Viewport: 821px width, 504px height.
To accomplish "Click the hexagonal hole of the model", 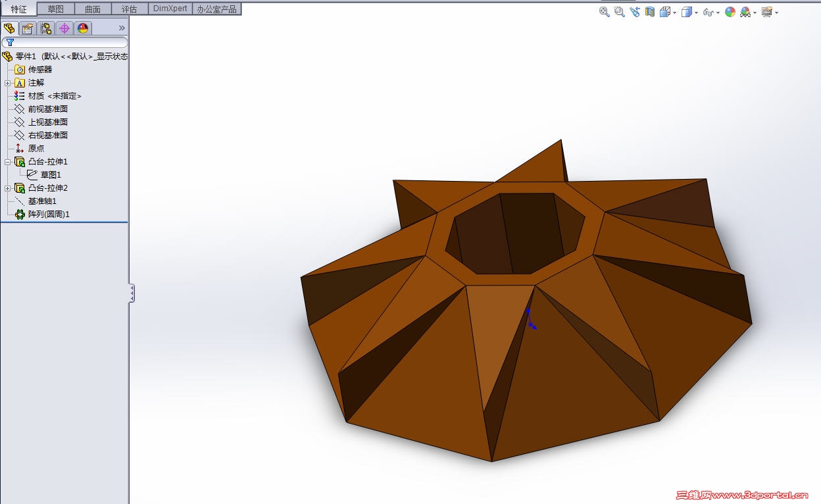I will point(514,234).
